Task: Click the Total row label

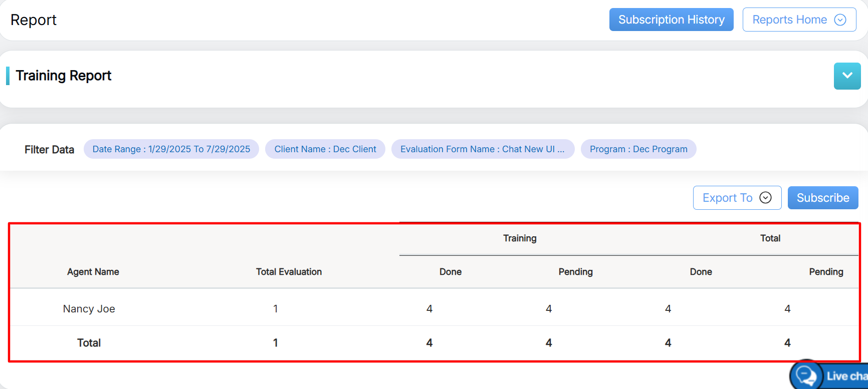Action: point(89,343)
